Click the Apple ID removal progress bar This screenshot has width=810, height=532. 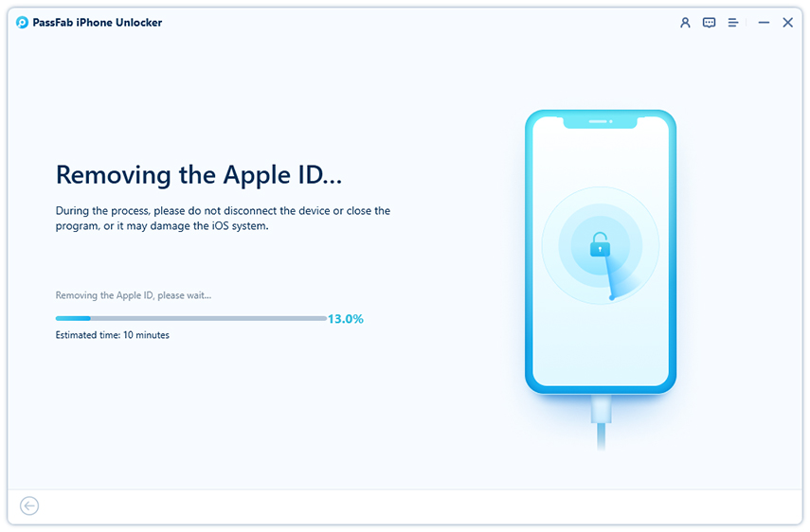[190, 318]
